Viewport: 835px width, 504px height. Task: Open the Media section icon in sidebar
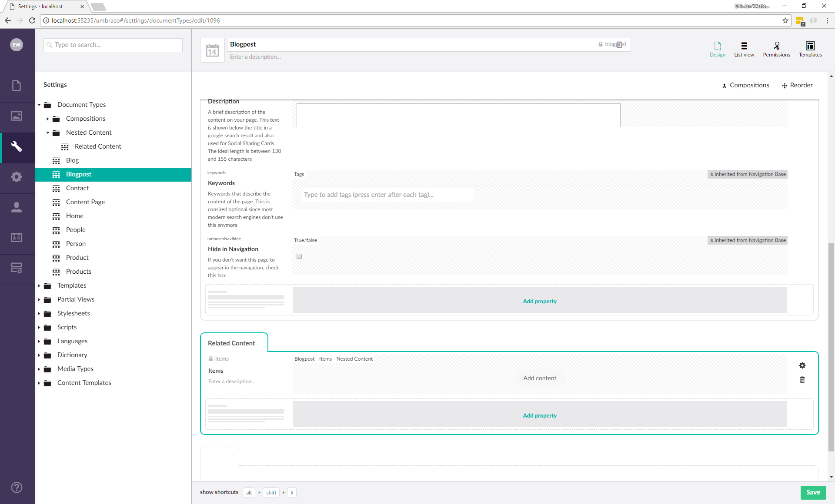17,116
